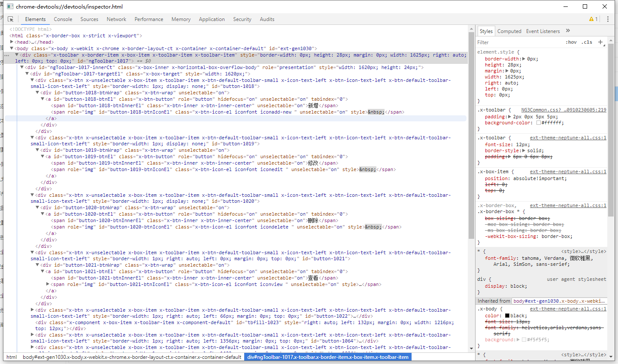The image size is (618, 364).
Task: Activate the inspect element picker icon
Action: (11, 19)
